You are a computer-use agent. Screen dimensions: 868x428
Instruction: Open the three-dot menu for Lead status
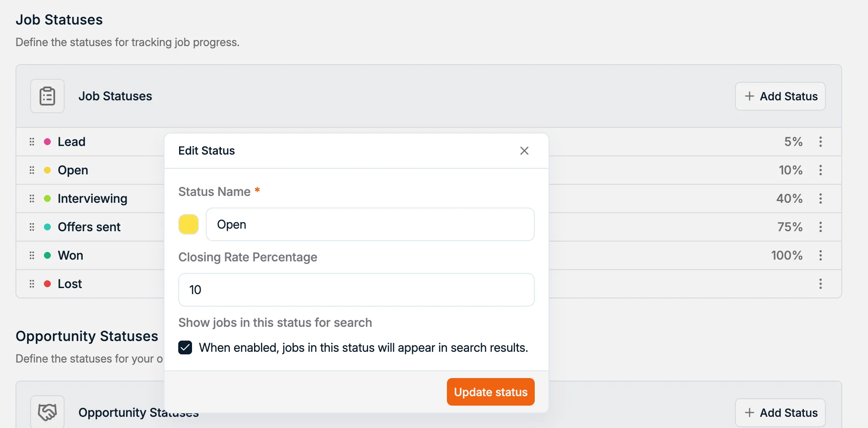821,142
